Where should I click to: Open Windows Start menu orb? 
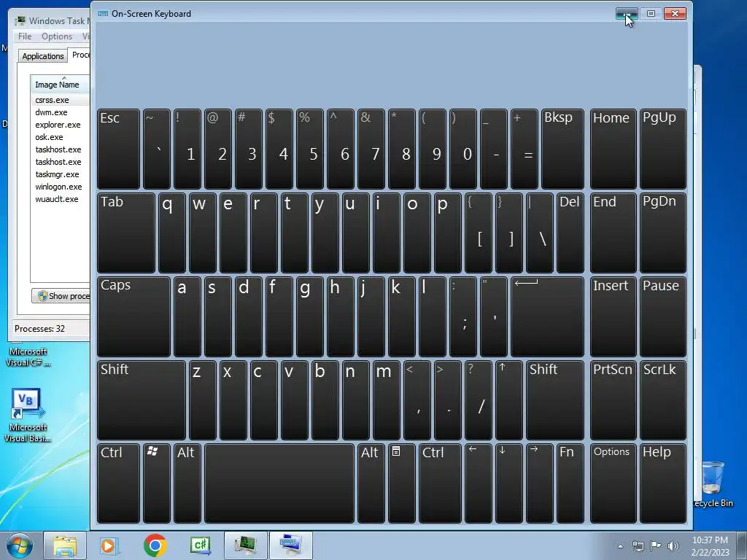(x=19, y=545)
